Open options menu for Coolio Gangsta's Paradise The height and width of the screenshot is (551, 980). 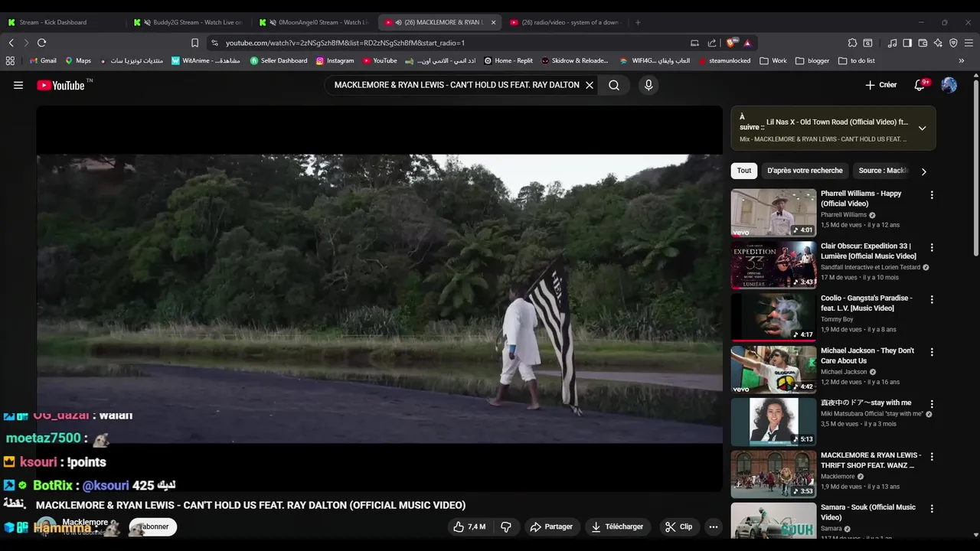pyautogui.click(x=932, y=300)
